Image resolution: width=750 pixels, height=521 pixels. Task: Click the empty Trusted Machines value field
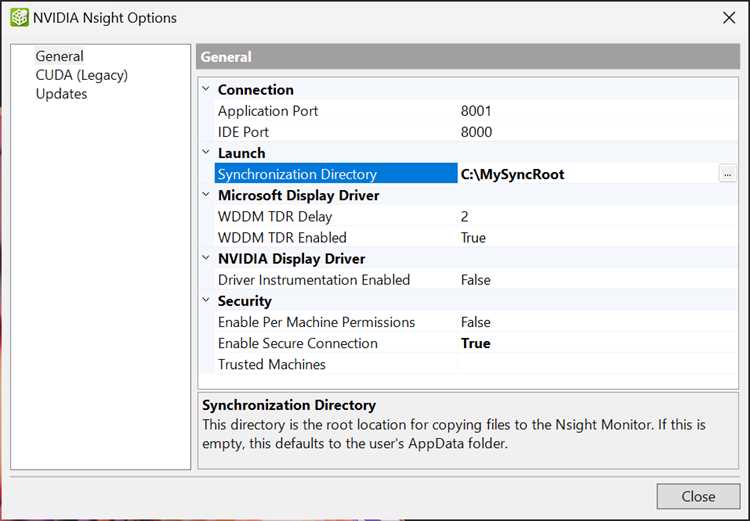597,365
